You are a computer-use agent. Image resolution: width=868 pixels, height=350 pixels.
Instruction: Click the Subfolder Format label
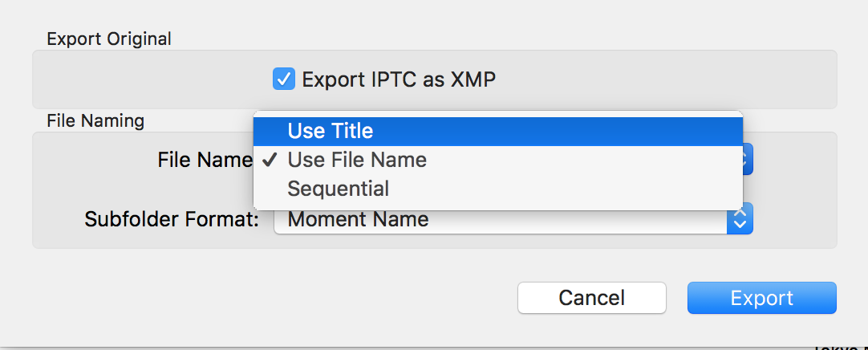point(172,219)
